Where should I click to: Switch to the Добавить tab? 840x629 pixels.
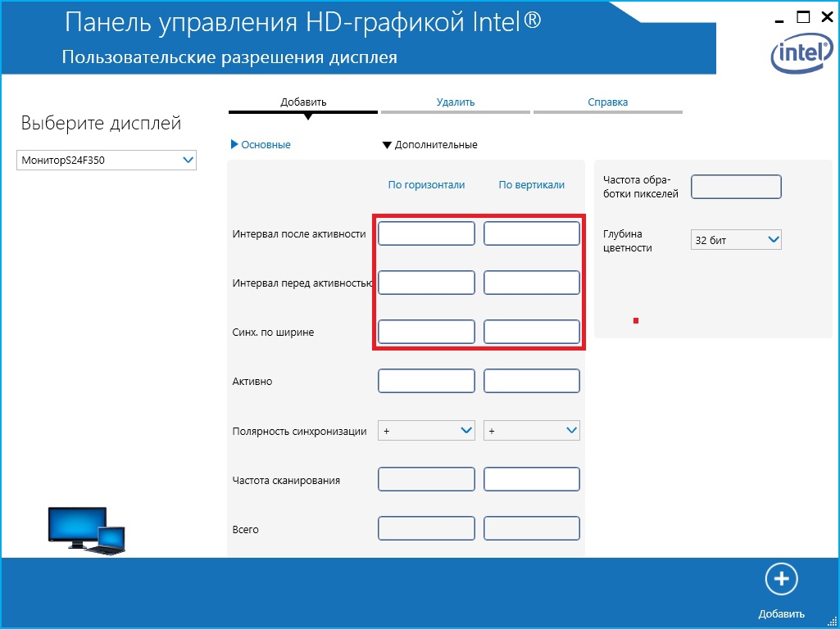point(303,102)
